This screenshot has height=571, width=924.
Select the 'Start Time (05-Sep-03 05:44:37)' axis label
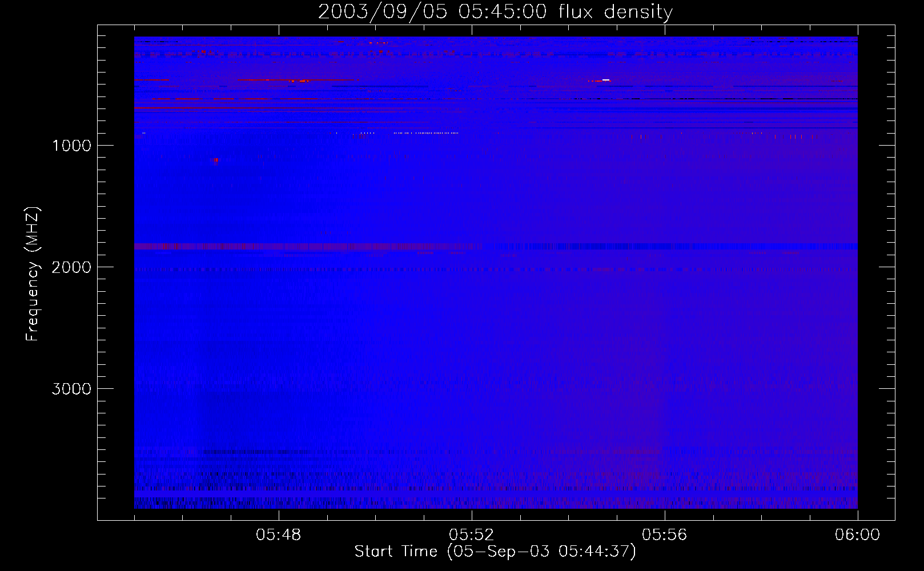495,552
